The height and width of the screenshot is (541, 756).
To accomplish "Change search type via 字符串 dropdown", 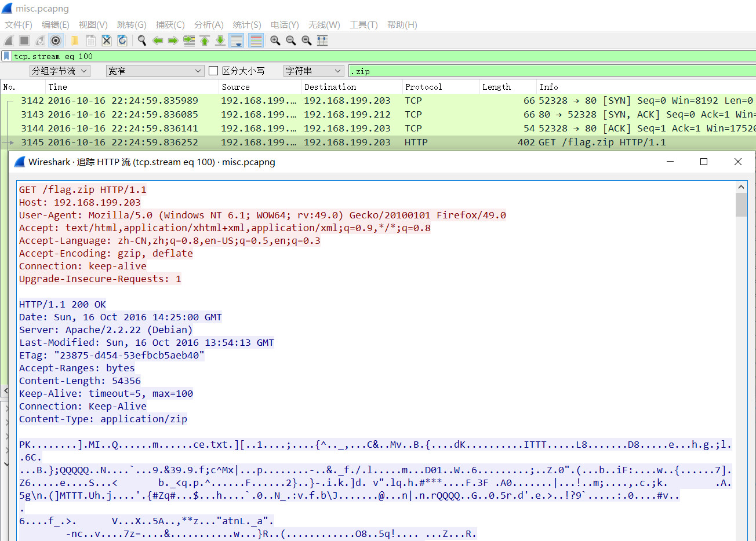I will tap(313, 71).
